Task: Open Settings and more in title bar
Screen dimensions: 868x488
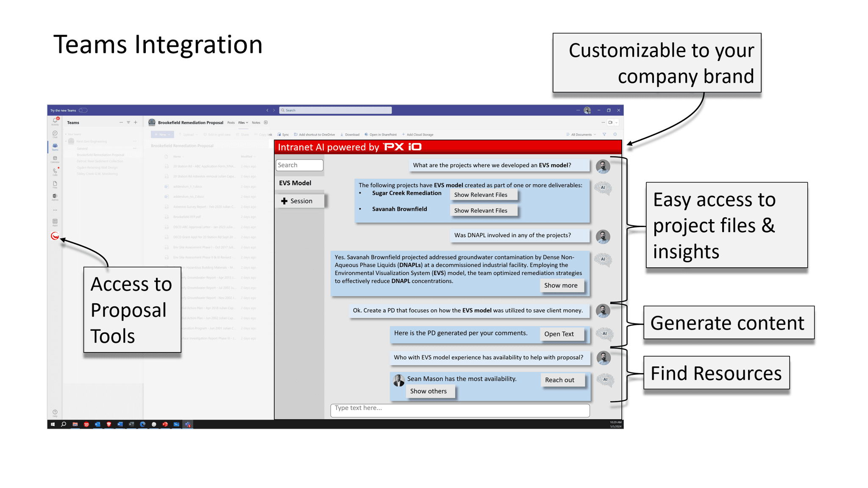Action: pos(578,110)
